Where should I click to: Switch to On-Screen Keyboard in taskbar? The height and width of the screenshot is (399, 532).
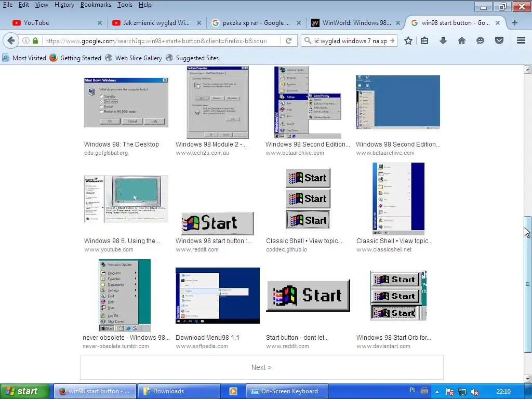click(287, 391)
